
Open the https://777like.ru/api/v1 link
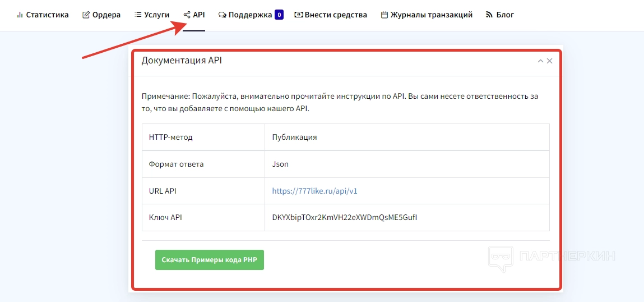pos(314,191)
